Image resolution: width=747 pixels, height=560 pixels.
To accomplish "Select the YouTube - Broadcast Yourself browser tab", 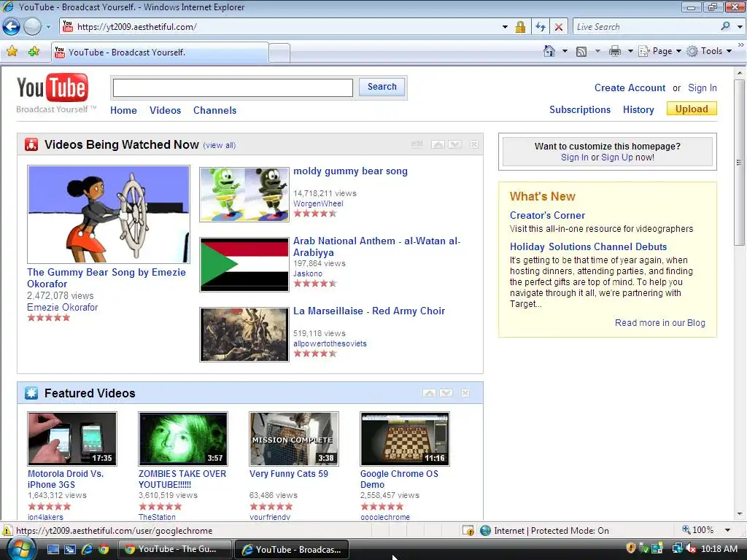I will point(160,52).
